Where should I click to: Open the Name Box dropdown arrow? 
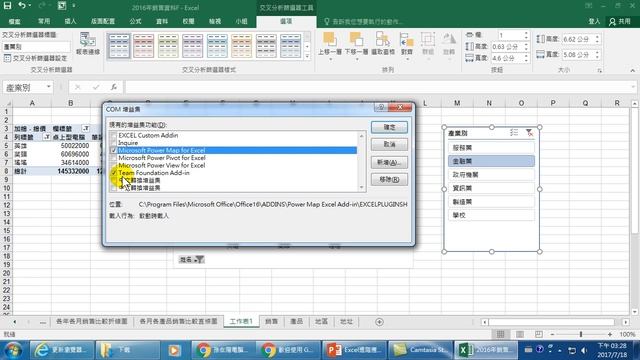(49, 87)
